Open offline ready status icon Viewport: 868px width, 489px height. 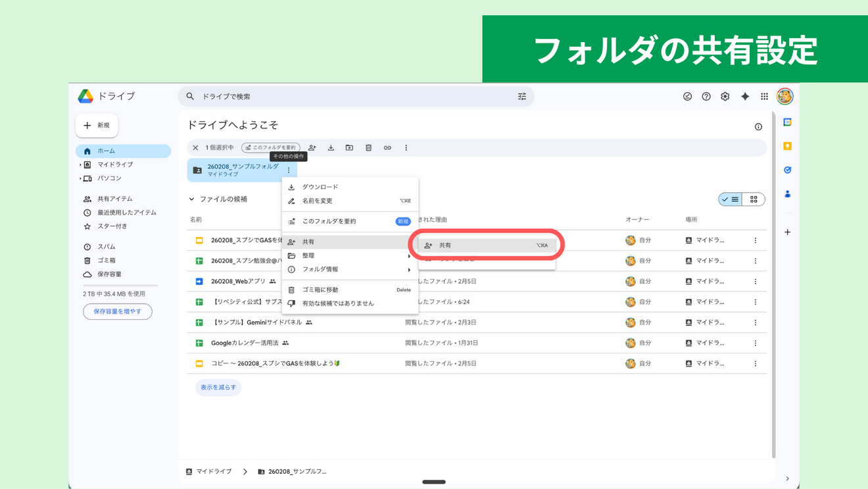[x=687, y=97]
